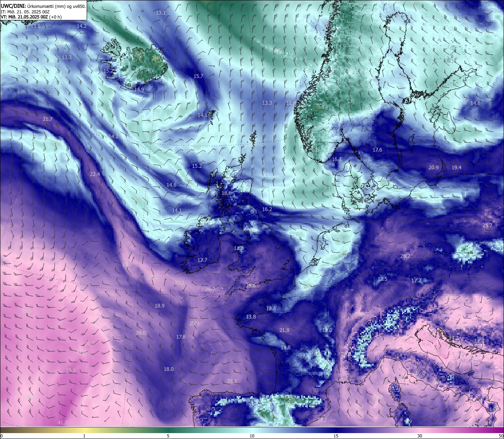Click the 20.9 value label
The image size is (504, 439).
(434, 167)
